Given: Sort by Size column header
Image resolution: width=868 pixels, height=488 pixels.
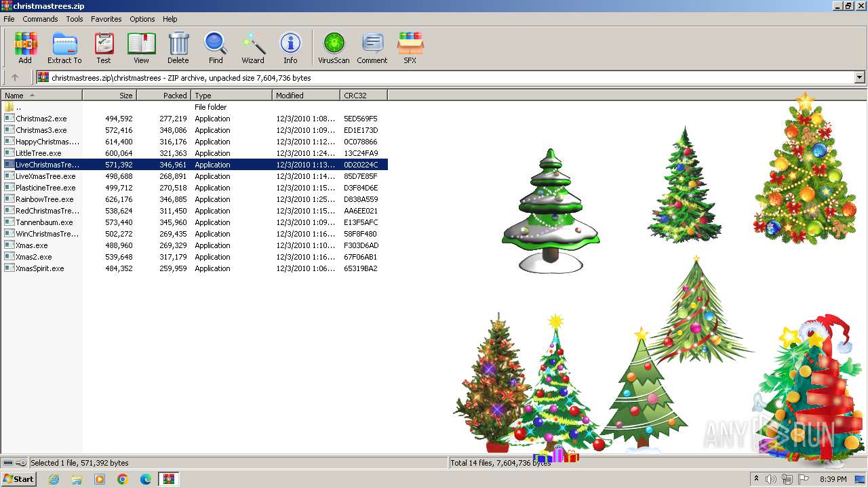Looking at the screenshot, I should pos(109,96).
